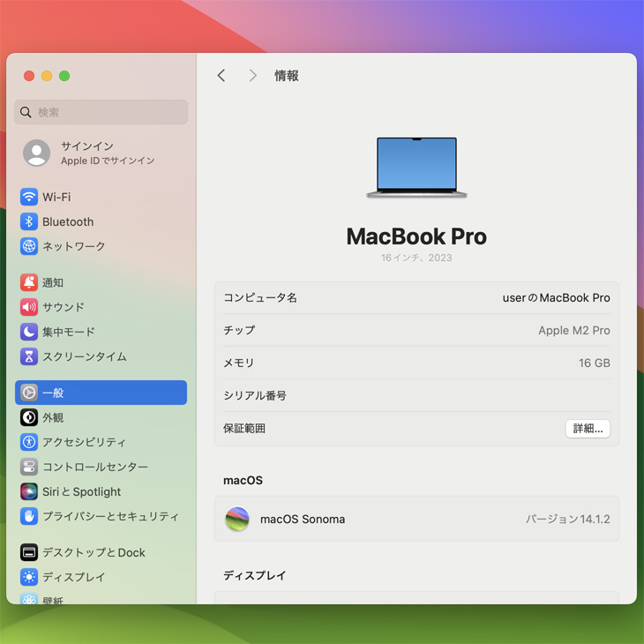Select コントロールセンター label in sidebar

(95, 467)
